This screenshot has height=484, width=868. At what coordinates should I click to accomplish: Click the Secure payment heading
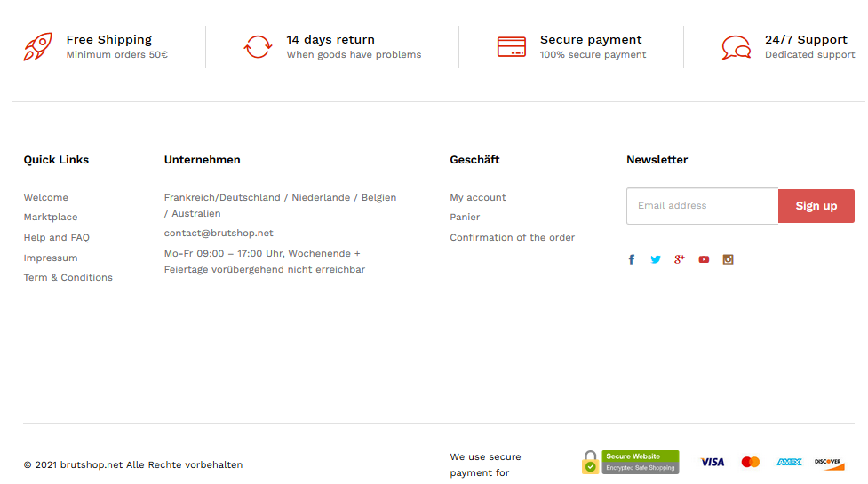[591, 40]
